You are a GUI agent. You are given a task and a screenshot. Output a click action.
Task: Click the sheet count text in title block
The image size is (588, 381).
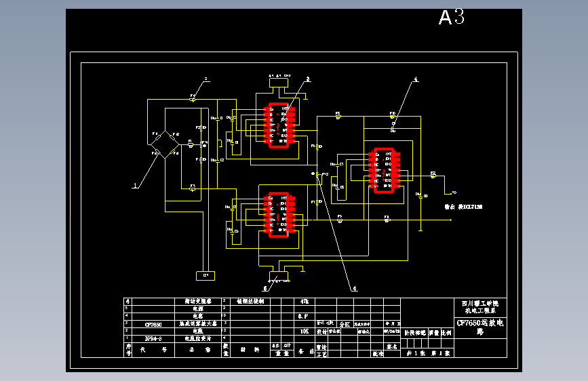tap(427, 353)
